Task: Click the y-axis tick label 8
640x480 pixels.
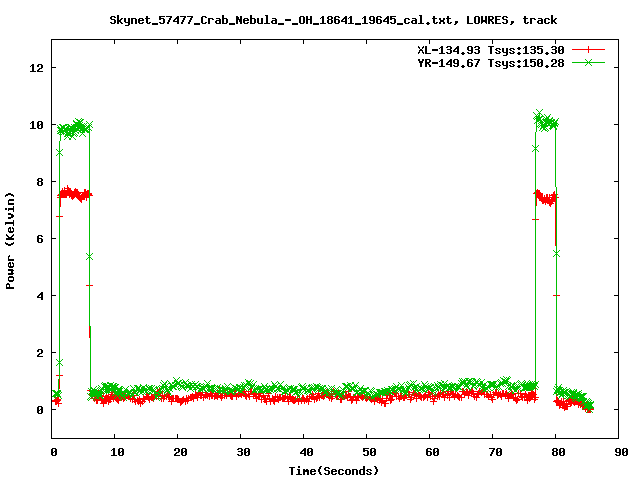Action: coord(40,182)
